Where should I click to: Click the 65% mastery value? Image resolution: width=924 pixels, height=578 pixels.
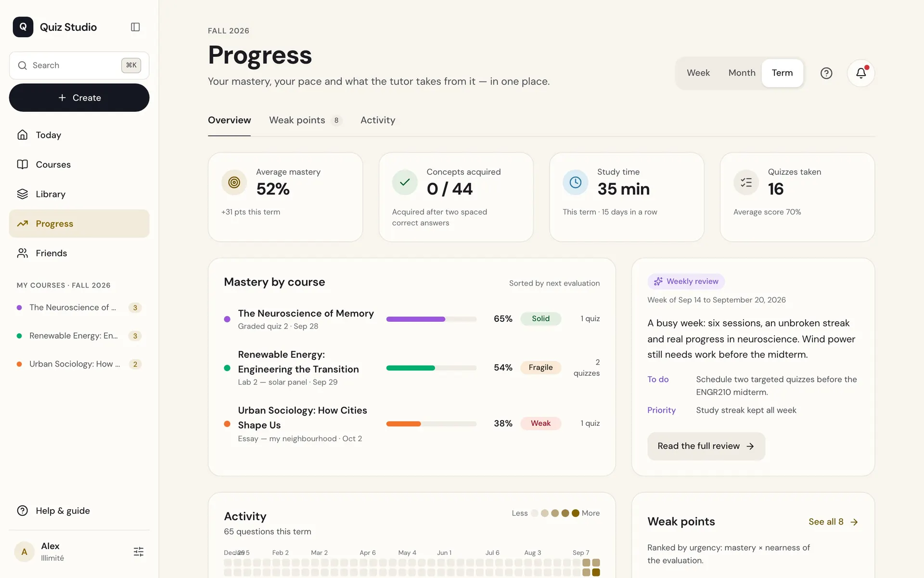tap(503, 319)
